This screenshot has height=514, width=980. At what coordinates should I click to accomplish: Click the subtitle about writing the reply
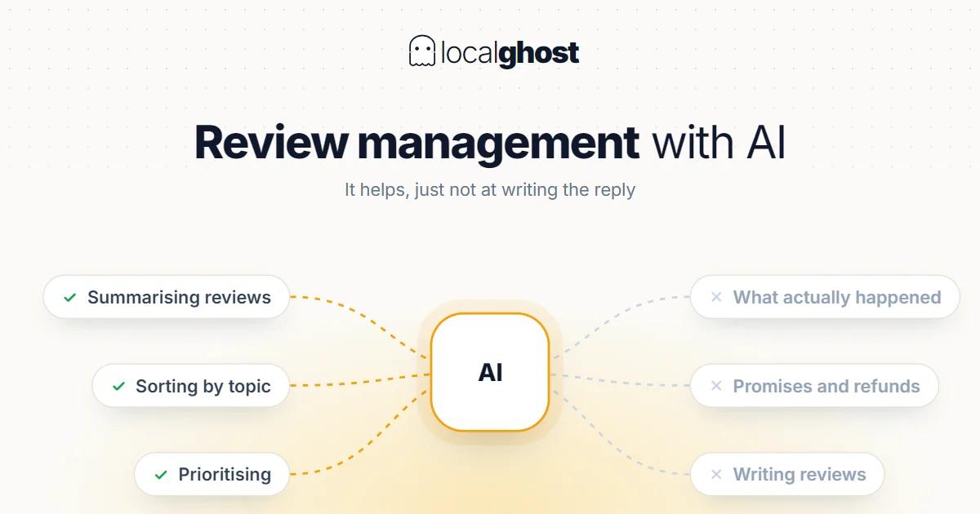pyautogui.click(x=490, y=190)
